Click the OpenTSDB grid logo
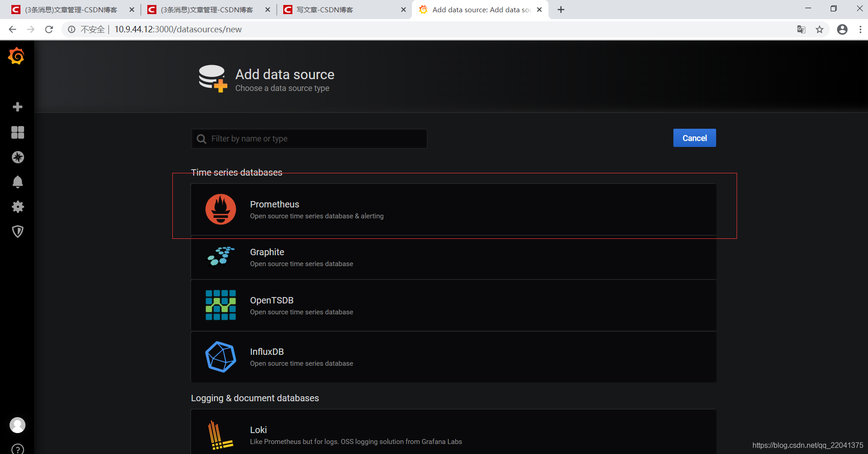This screenshot has height=454, width=868. (221, 305)
